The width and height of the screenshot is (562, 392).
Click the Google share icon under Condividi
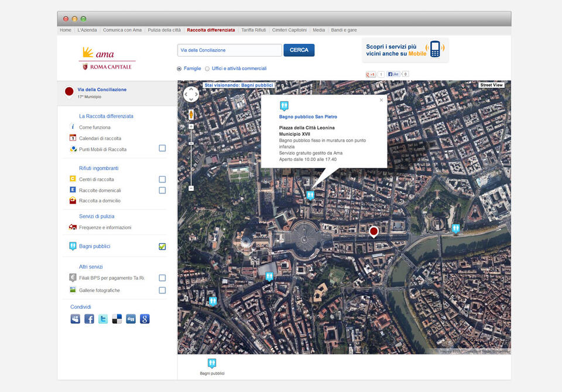coord(145,319)
